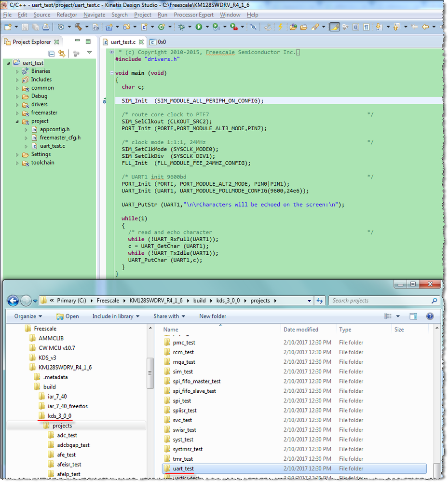Open the Navigate menu
The height and width of the screenshot is (482, 448).
[95, 14]
